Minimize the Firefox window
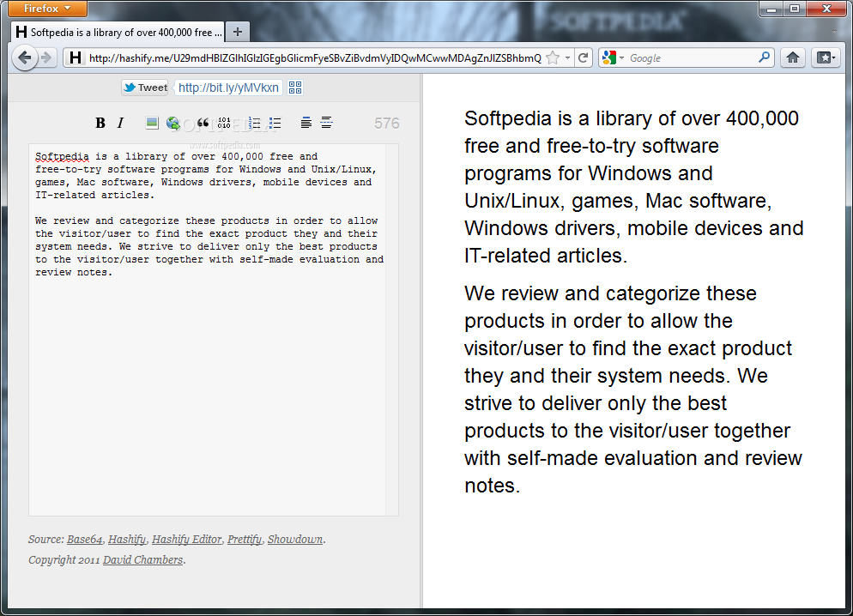This screenshot has height=616, width=853. [x=771, y=9]
